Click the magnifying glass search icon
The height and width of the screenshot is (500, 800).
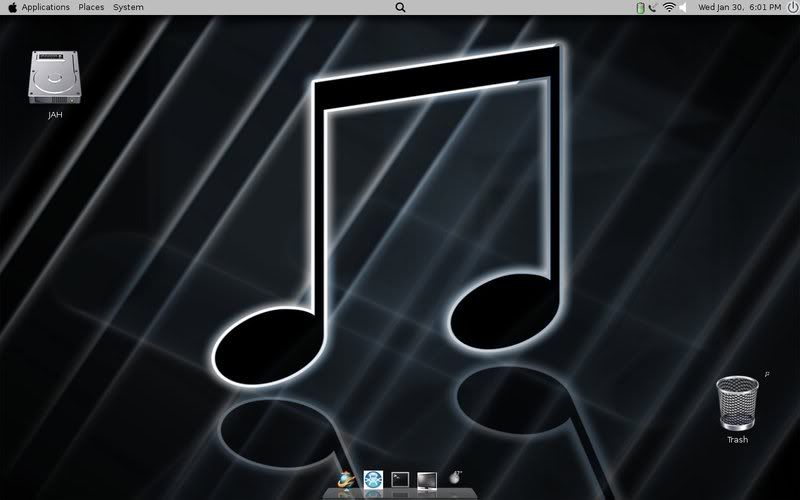(401, 7)
